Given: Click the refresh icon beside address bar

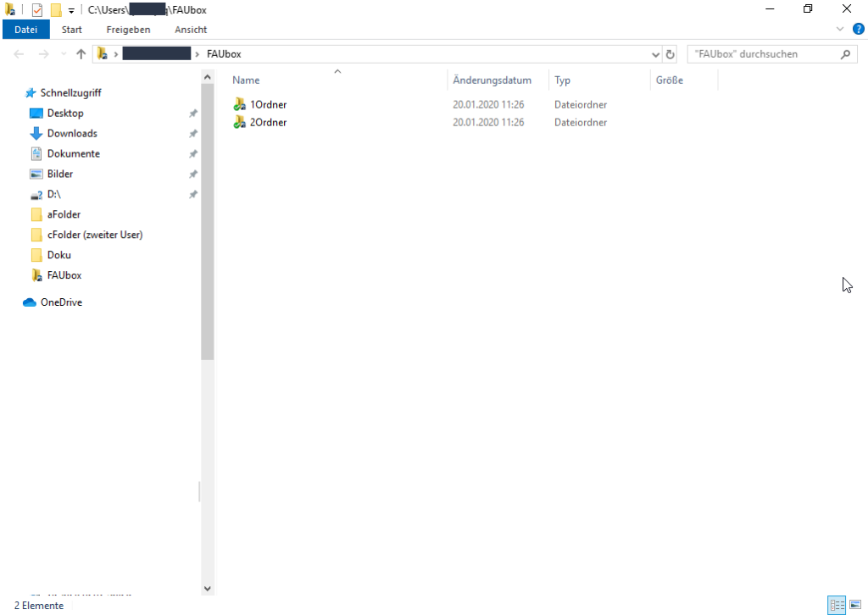Looking at the screenshot, I should [x=670, y=54].
